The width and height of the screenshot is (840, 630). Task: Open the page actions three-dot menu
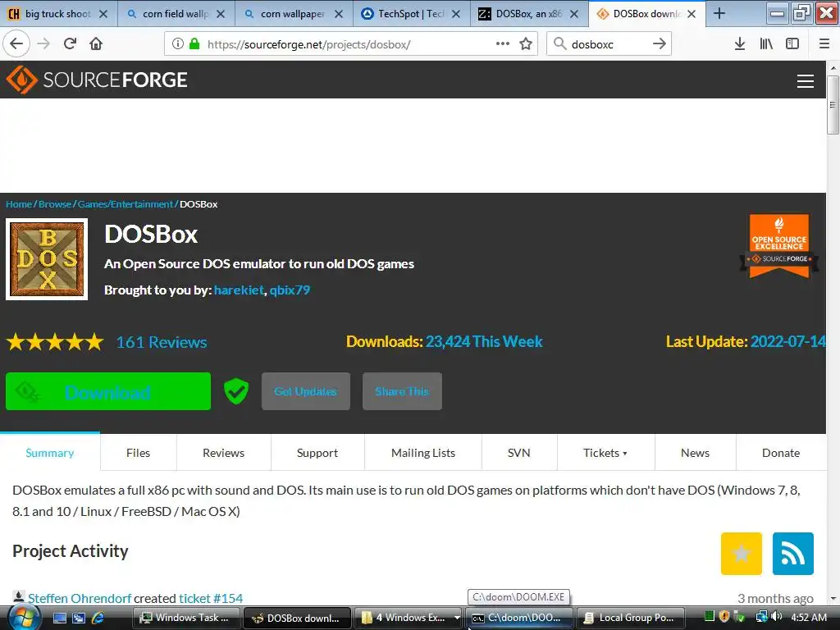pyautogui.click(x=503, y=44)
